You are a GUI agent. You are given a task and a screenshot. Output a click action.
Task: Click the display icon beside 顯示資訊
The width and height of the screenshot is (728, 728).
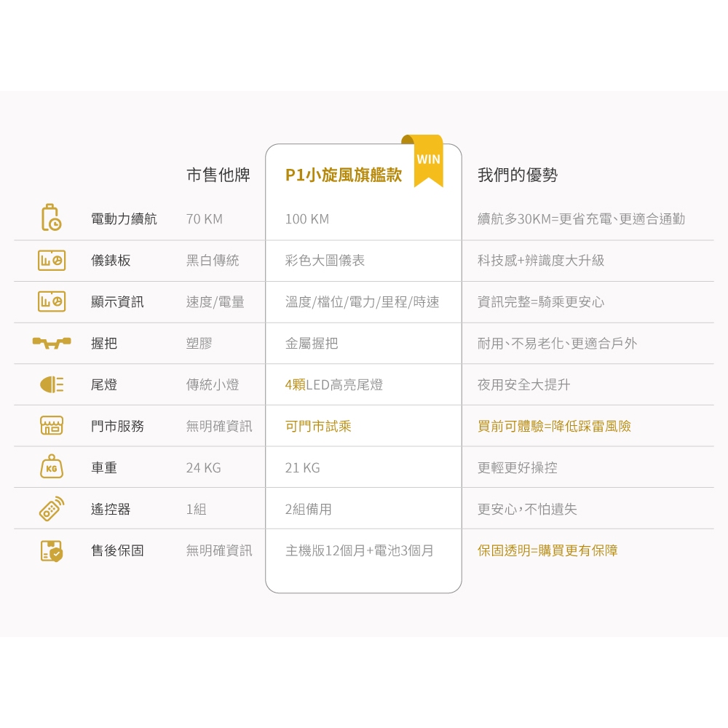pos(52,301)
